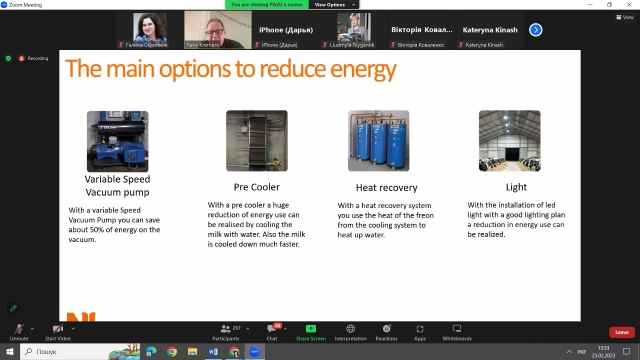Screen dimensions: 640x360
Task: Open View Options dropdown
Action: click(334, 4)
